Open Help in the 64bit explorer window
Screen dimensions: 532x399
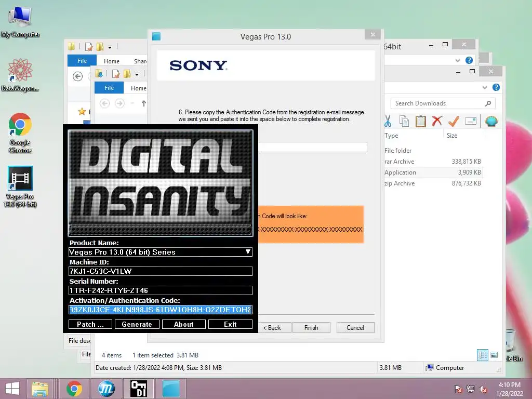pyautogui.click(x=469, y=60)
